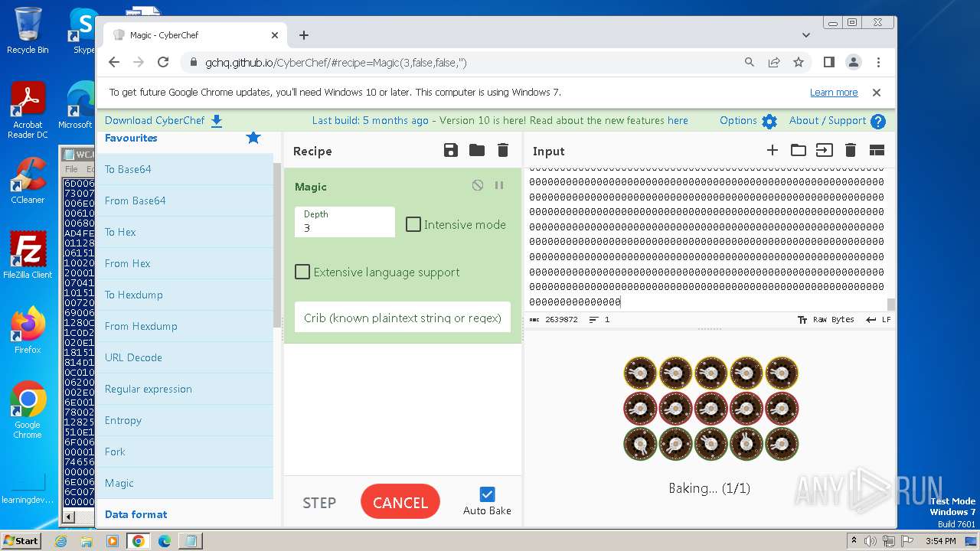Select the From Hex operation
The height and width of the screenshot is (551, 980).
(x=185, y=263)
